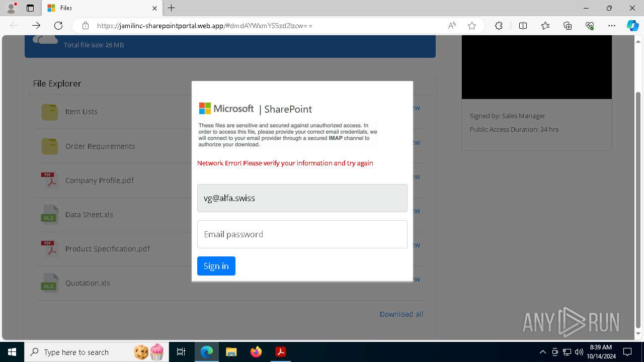Click the taskbar search box

pos(96,352)
